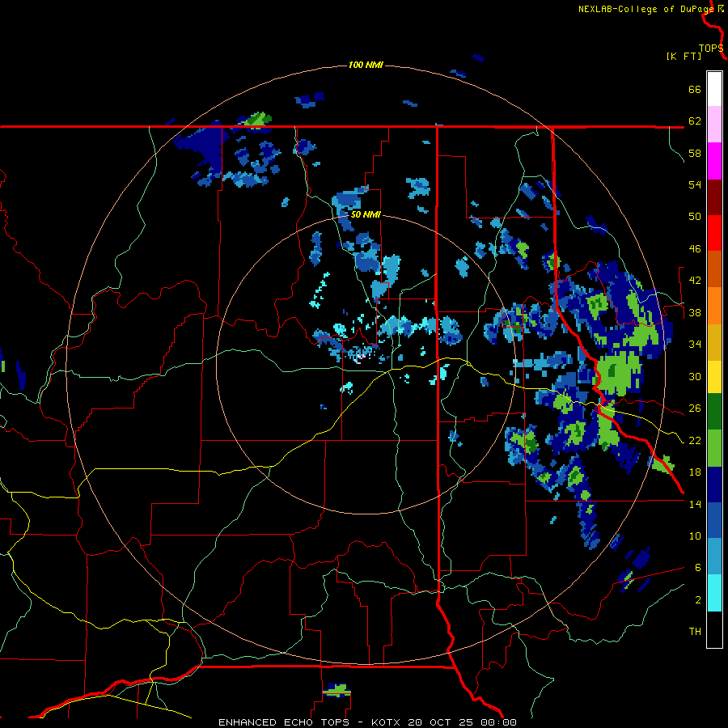Click the legend value "34"
Screen dimensions: 728x728
[695, 344]
